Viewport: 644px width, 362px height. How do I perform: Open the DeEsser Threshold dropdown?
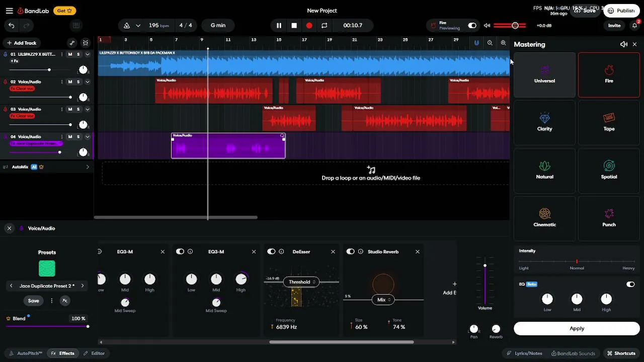coord(301,282)
